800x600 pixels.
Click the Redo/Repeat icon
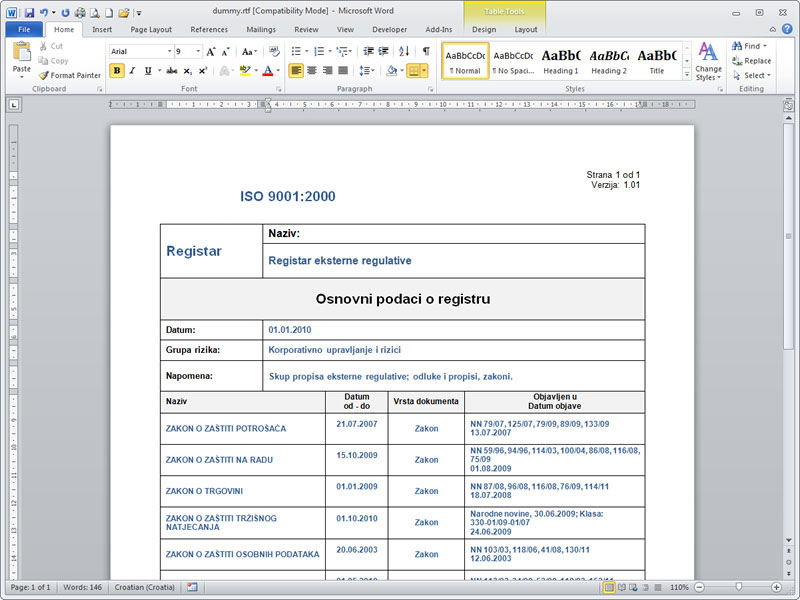tap(65, 12)
